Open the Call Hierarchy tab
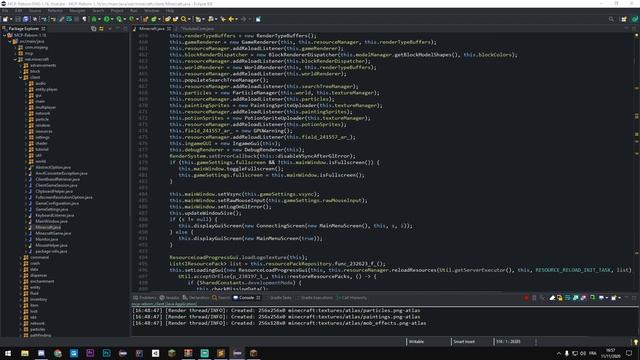 coord(351,298)
